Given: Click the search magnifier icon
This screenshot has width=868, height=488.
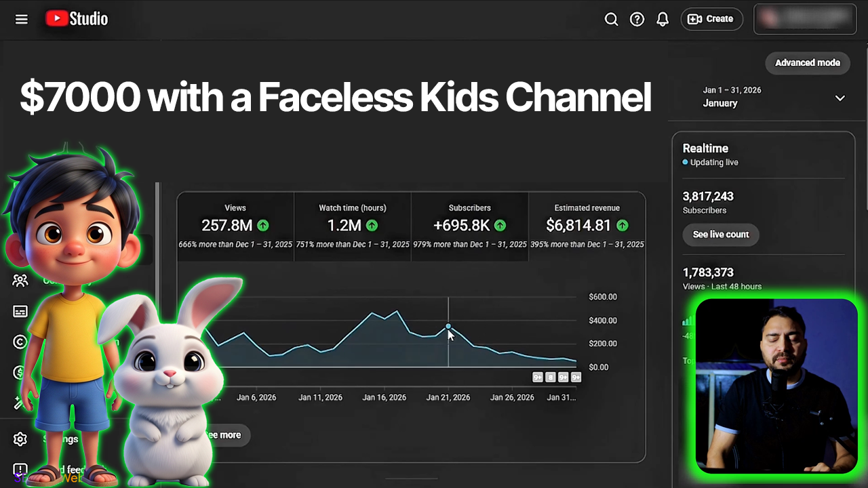Looking at the screenshot, I should [611, 19].
